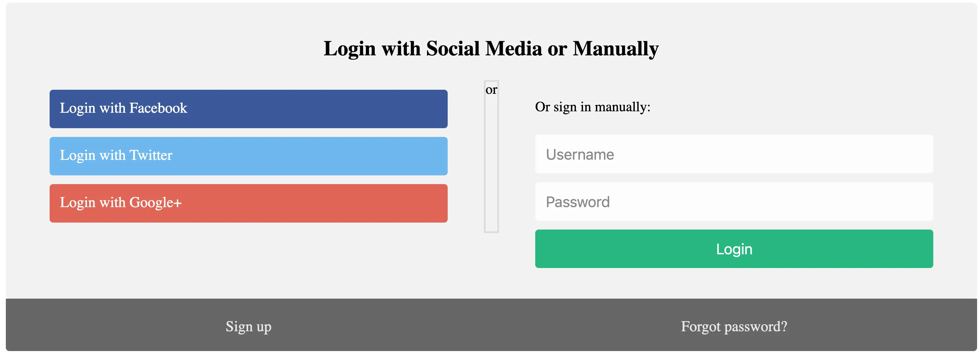
Task: Click the page heading about Social Media login
Action: point(491,49)
